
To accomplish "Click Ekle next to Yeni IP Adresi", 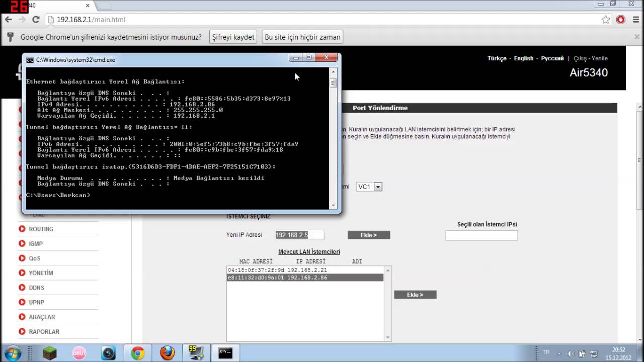I will (x=369, y=235).
